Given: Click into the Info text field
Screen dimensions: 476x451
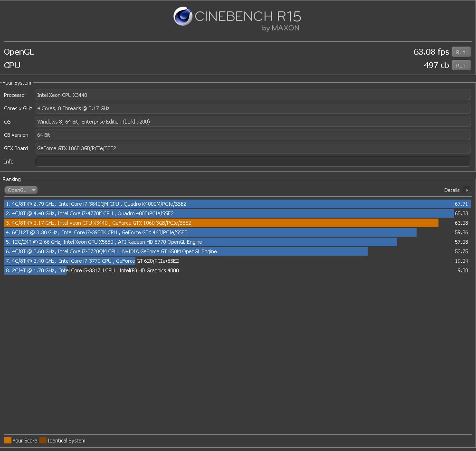Looking at the screenshot, I should (x=253, y=162).
